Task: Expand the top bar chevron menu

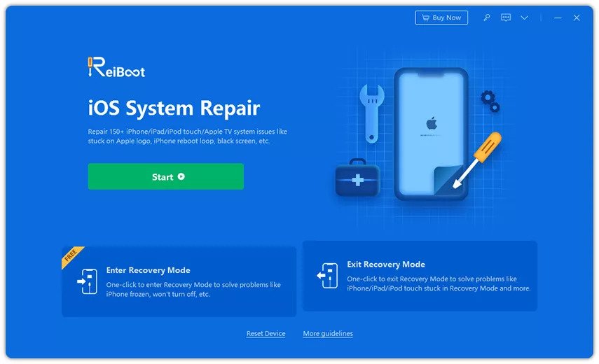Action: click(x=525, y=17)
